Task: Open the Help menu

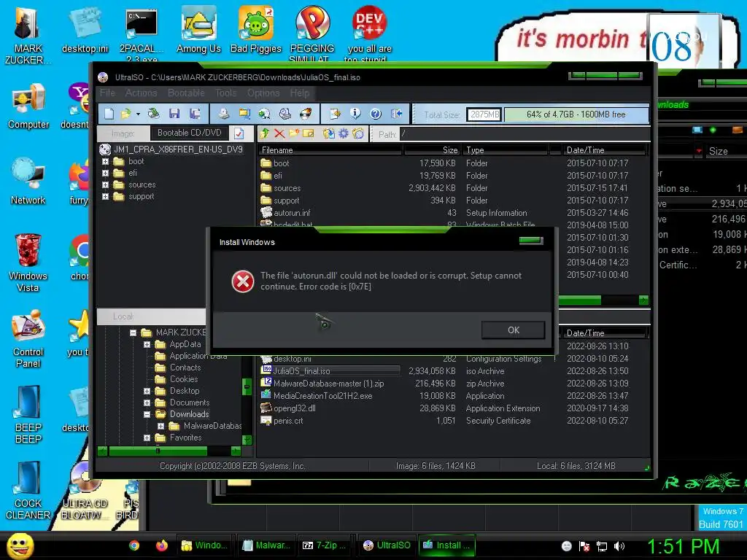Action: tap(300, 93)
